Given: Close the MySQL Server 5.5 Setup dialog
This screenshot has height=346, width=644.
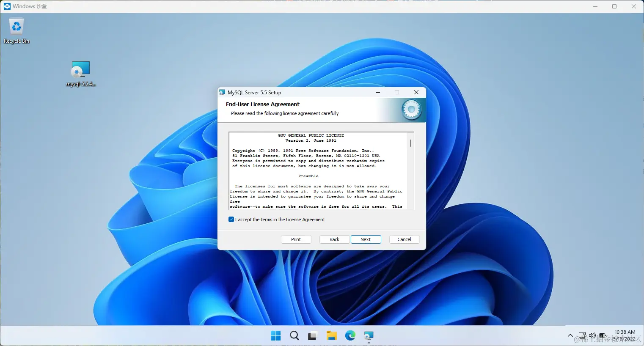Looking at the screenshot, I should click(416, 92).
